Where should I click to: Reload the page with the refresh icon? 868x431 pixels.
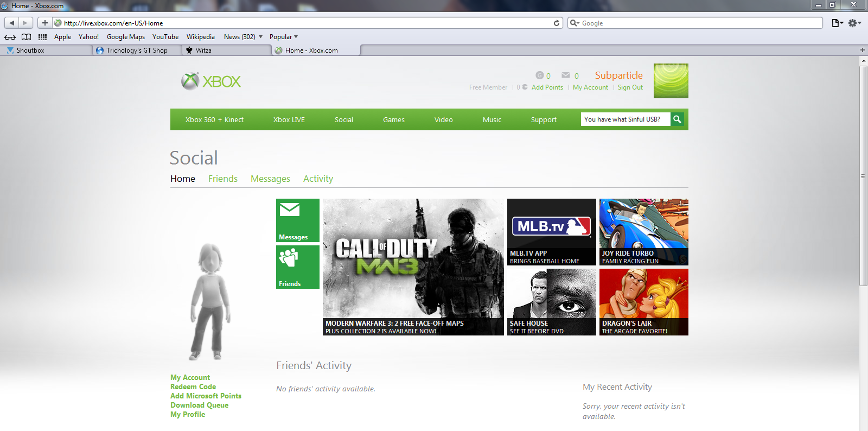coord(557,23)
